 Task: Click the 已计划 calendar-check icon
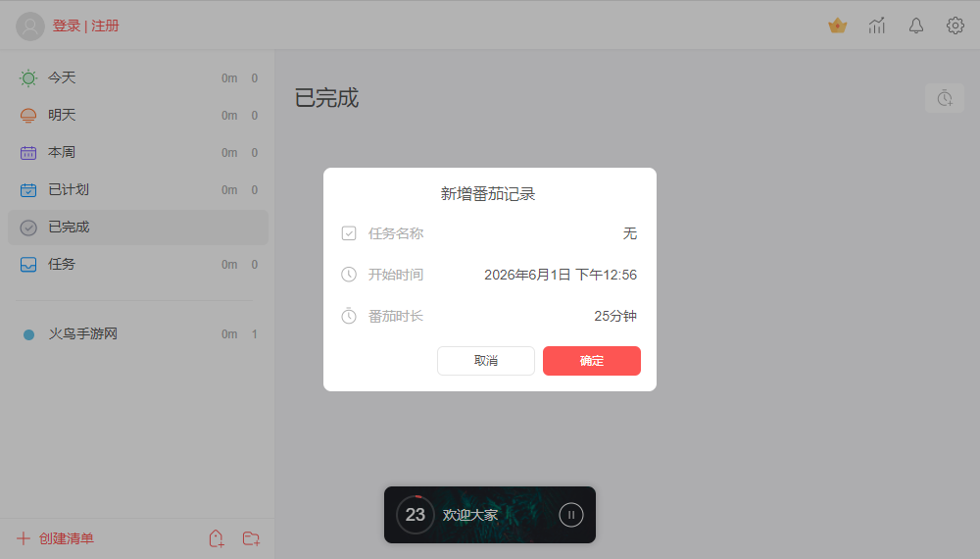pos(28,190)
